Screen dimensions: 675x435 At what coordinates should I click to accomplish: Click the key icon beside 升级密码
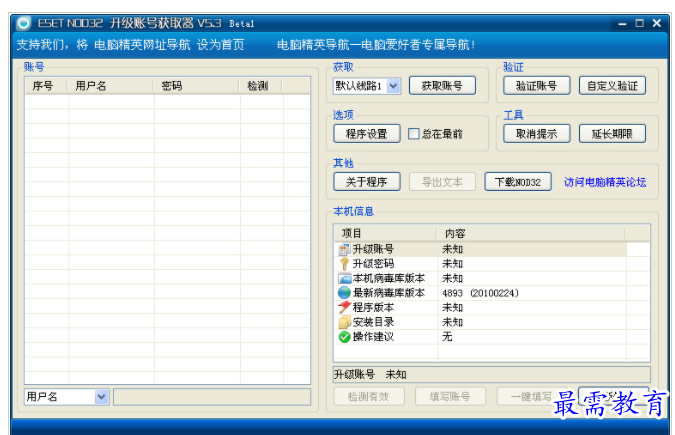click(x=344, y=264)
